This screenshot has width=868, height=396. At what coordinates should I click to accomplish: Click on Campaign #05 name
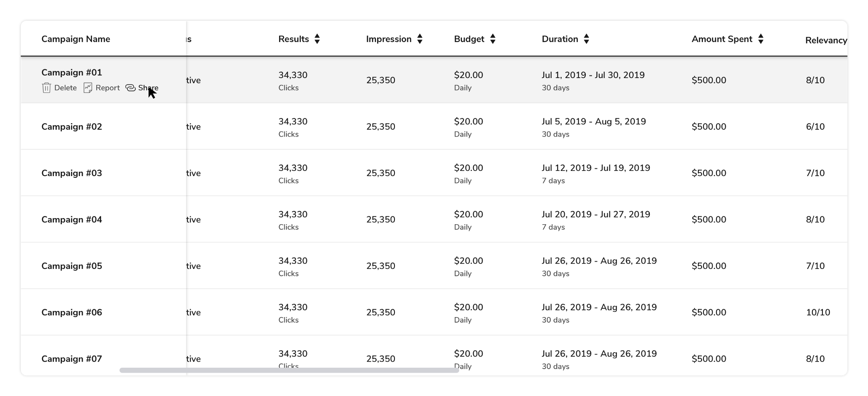click(72, 266)
